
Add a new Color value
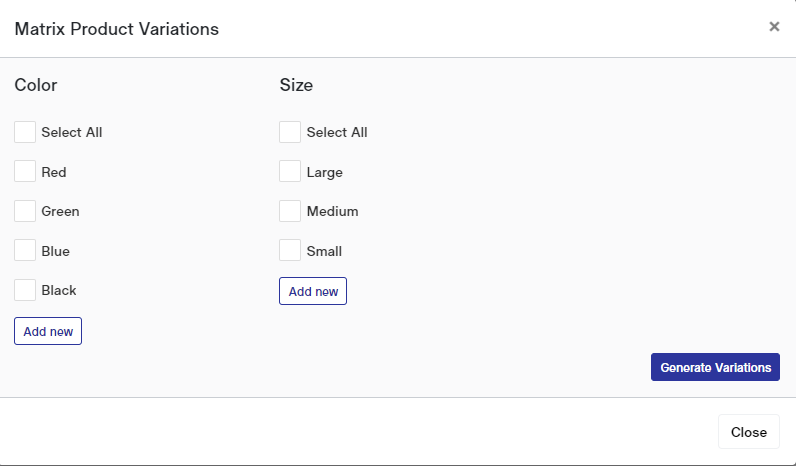click(x=48, y=331)
